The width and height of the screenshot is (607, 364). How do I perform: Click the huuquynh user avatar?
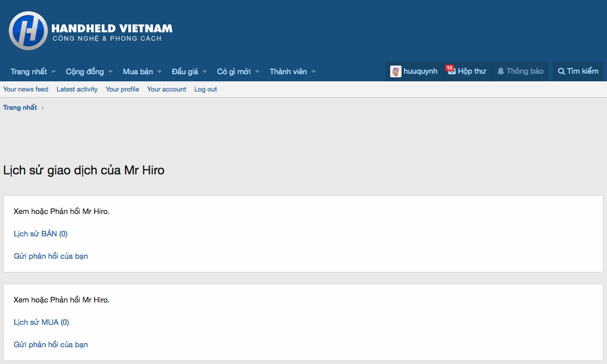(x=396, y=71)
